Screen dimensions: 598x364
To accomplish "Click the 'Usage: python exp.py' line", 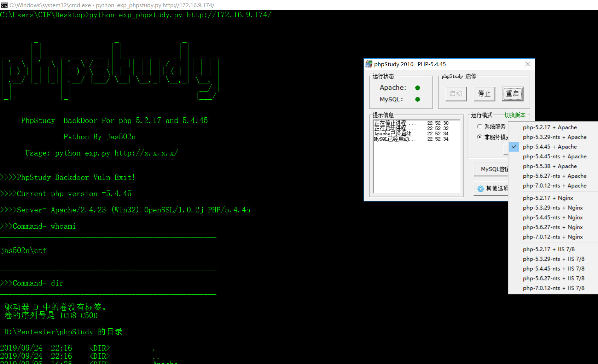I will pyautogui.click(x=101, y=153).
